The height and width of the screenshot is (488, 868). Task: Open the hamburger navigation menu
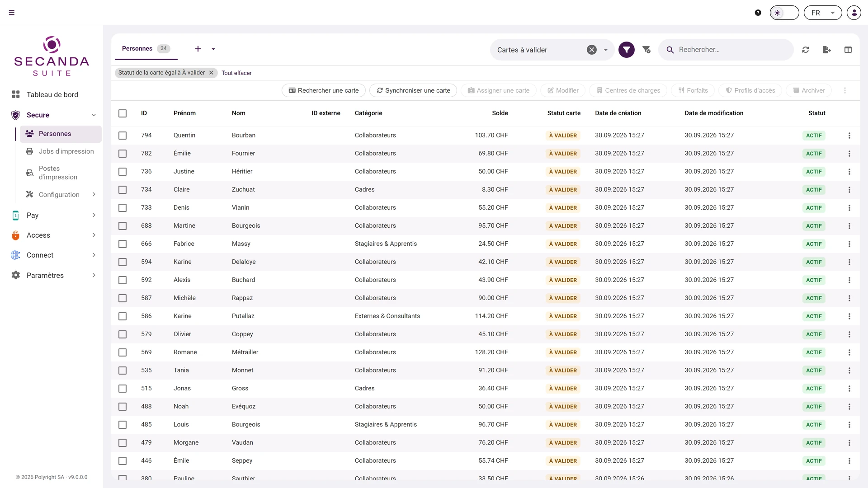tap(12, 13)
